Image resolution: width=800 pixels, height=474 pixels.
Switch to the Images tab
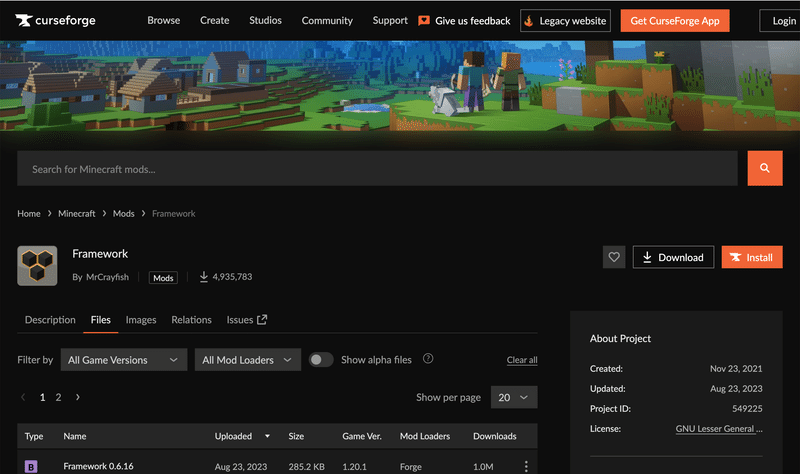pyautogui.click(x=141, y=320)
